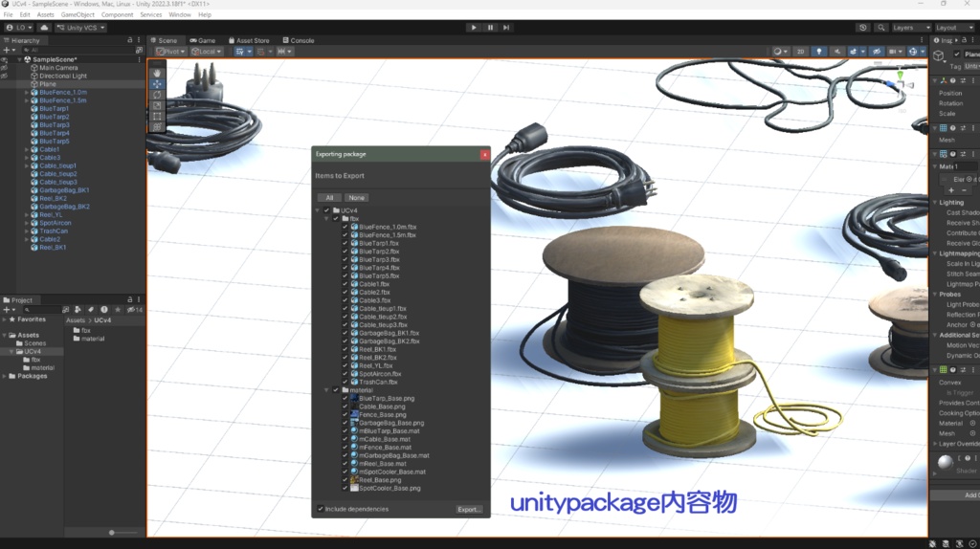Uncheck the UCv4 root folder checkbox
980x549 pixels.
point(327,210)
